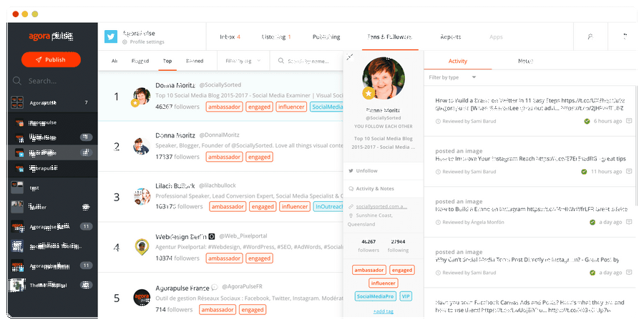Collapse the profile detail panel using the corner arrows icon
644x325 pixels.
pos(349,57)
